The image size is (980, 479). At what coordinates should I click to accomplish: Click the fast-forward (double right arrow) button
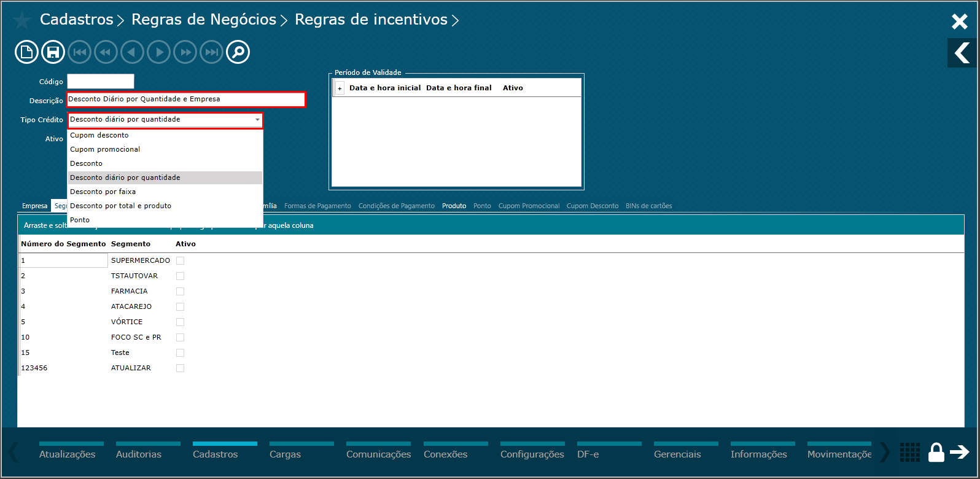tap(185, 52)
